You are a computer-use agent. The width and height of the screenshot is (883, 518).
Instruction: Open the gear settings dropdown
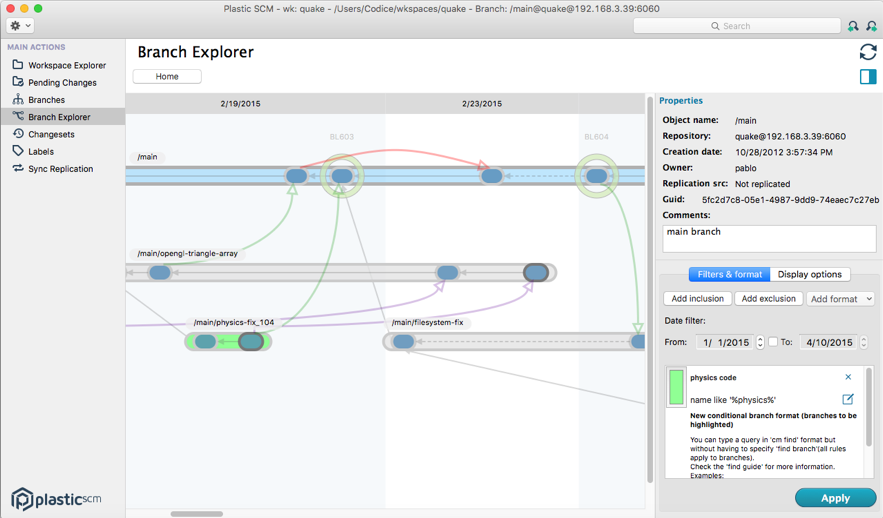click(x=20, y=25)
